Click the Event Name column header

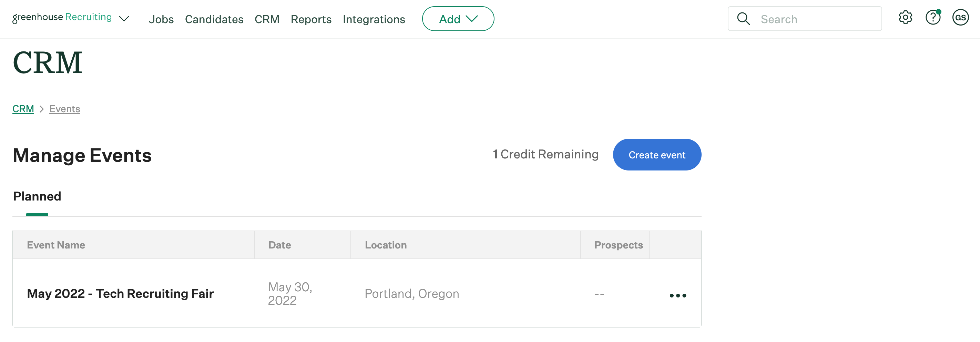pos(56,245)
